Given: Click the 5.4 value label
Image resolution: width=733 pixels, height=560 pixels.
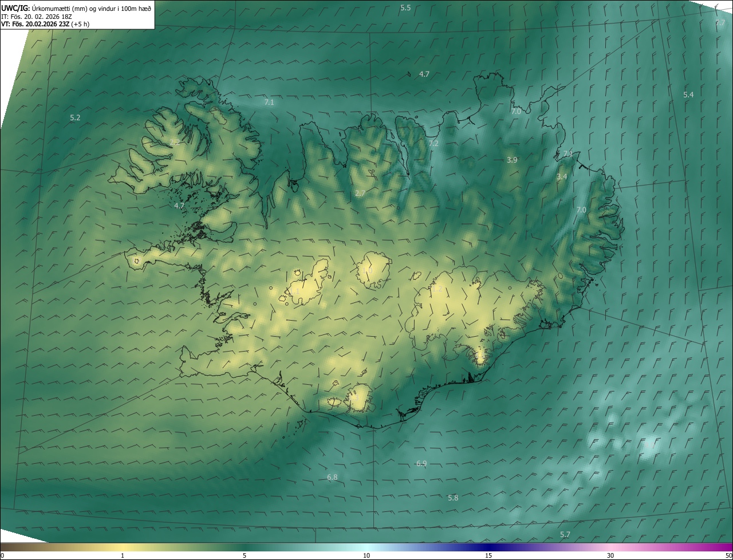Looking at the screenshot, I should coord(688,95).
